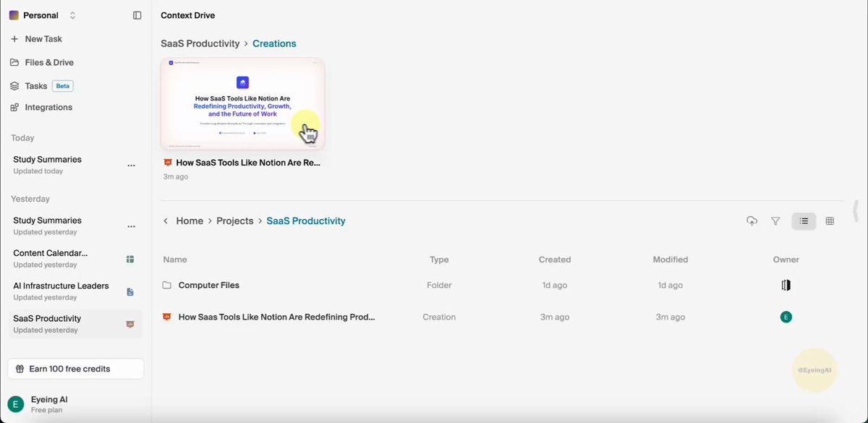Click Creations breadcrumb link
The height and width of the screenshot is (423, 868).
point(274,43)
